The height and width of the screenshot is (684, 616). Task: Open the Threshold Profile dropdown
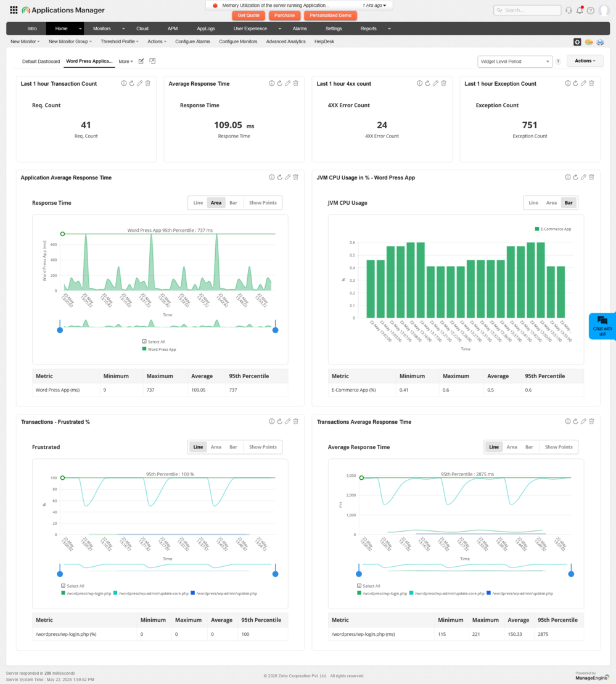coord(119,42)
